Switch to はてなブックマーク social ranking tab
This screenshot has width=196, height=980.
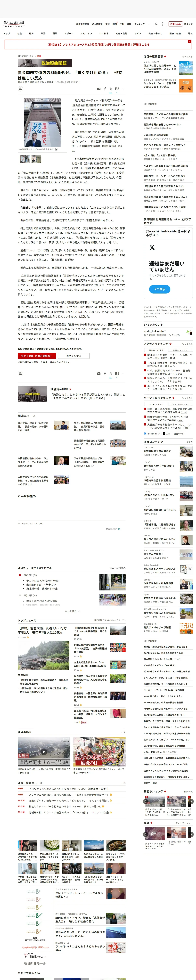[180, 404]
